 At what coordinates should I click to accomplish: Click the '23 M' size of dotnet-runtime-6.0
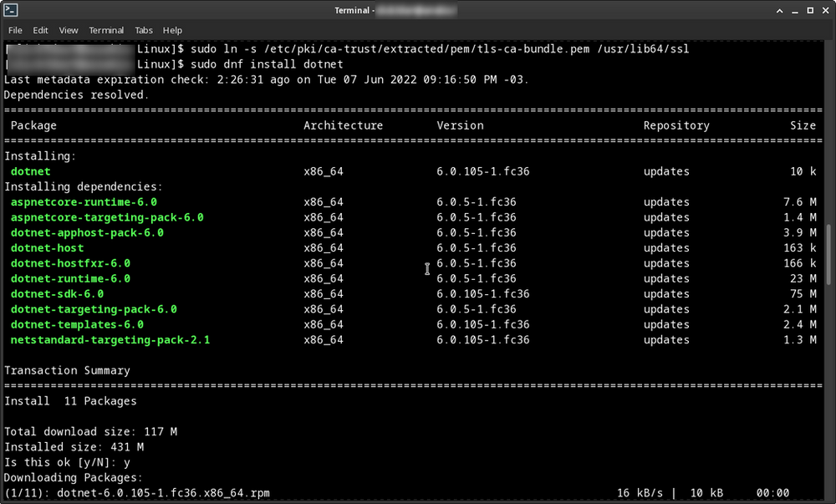click(803, 278)
